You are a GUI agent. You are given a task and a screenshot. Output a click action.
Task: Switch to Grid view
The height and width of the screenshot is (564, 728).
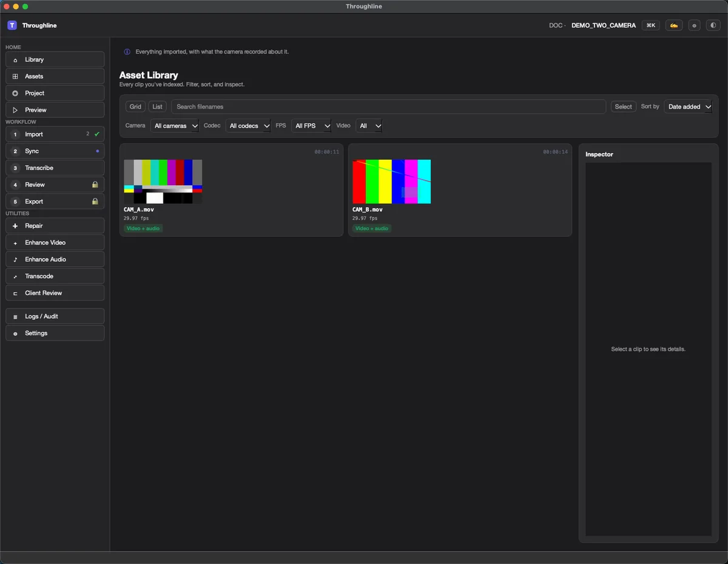point(135,107)
